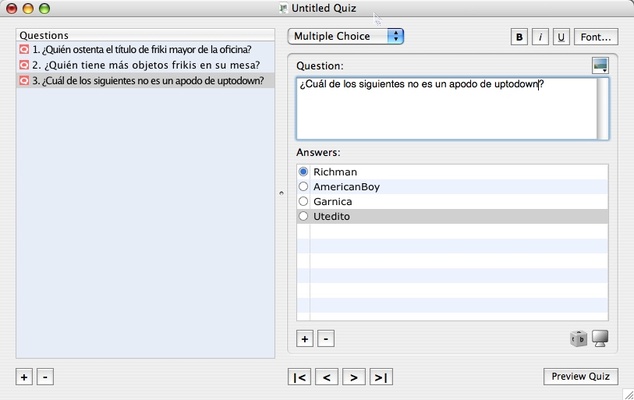Click the window resize grip corner
Screen dimensions: 634x400
coord(628,394)
